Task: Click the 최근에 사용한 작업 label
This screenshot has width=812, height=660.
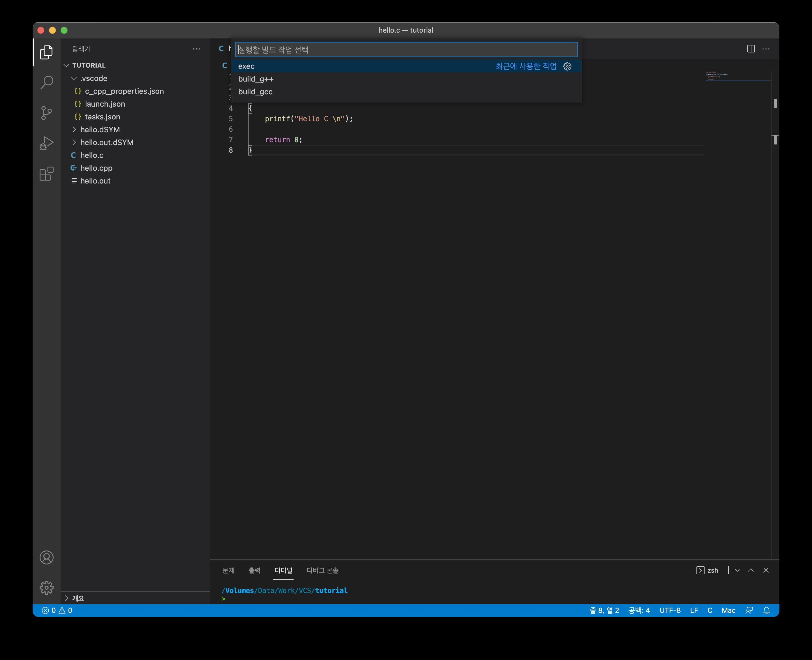Action: pos(526,66)
